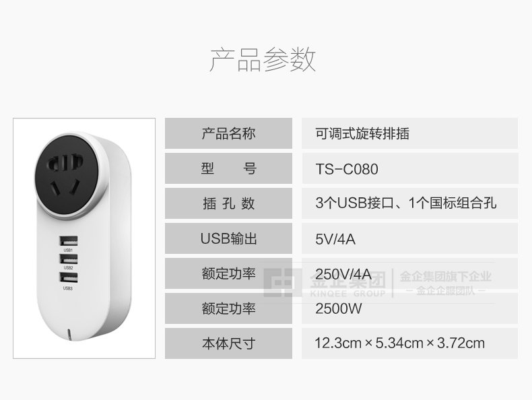Click the 型号 label cell
The image size is (532, 400).
tap(229, 168)
